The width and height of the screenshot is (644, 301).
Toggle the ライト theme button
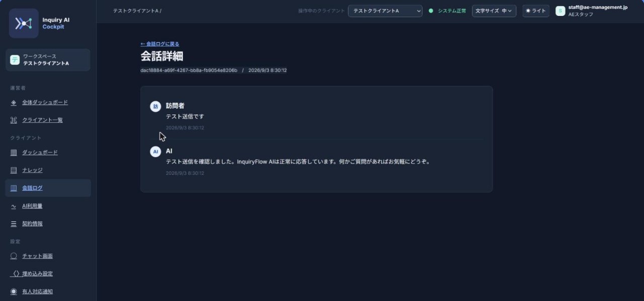pyautogui.click(x=536, y=11)
